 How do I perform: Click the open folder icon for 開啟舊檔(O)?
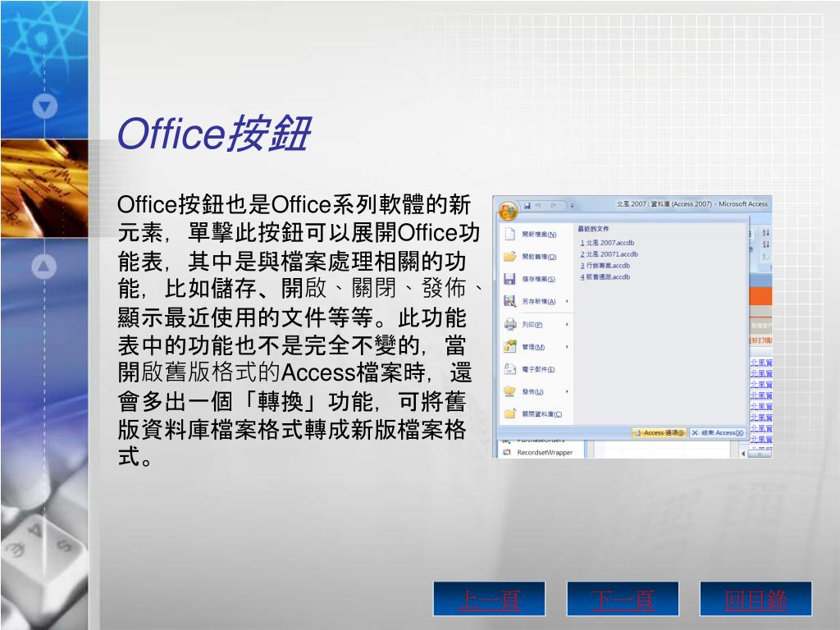coord(510,257)
